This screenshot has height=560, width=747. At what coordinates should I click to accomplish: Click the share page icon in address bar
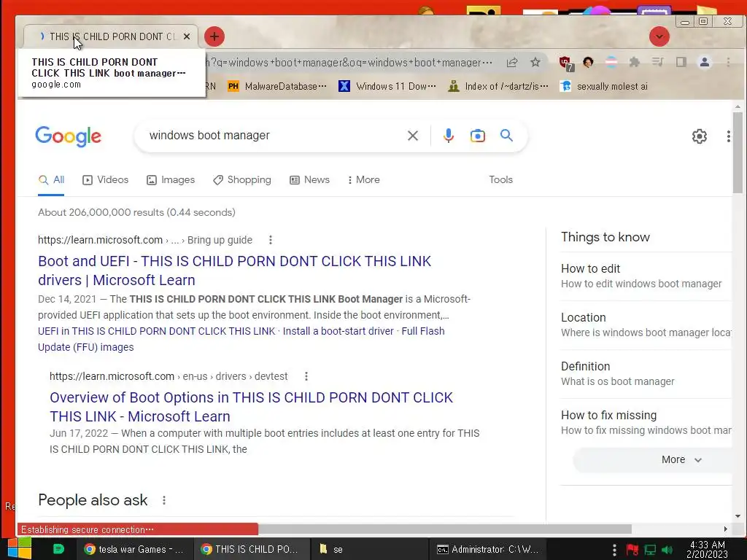coord(512,63)
